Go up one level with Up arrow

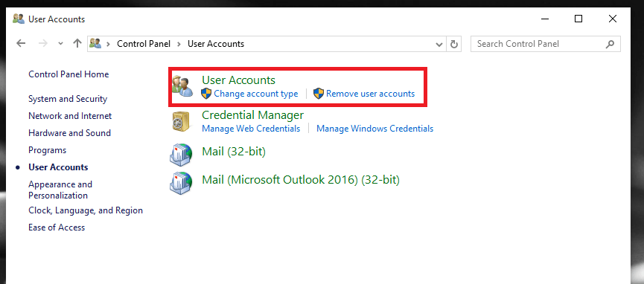(x=77, y=44)
